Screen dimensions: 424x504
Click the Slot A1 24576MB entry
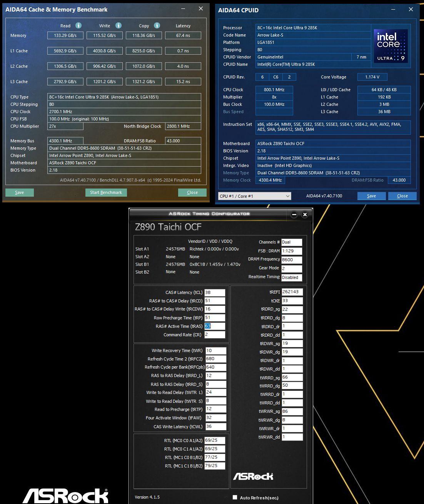coord(175,249)
